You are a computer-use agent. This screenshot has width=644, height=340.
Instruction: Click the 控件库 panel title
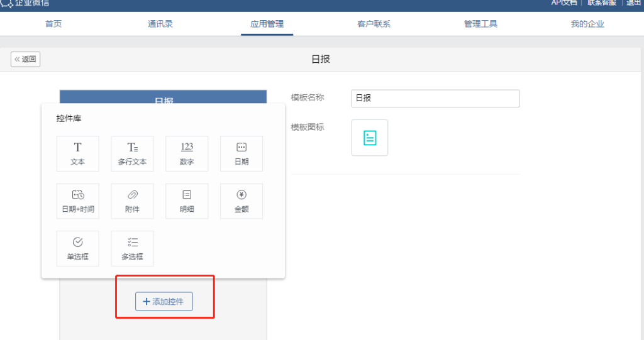(x=69, y=118)
